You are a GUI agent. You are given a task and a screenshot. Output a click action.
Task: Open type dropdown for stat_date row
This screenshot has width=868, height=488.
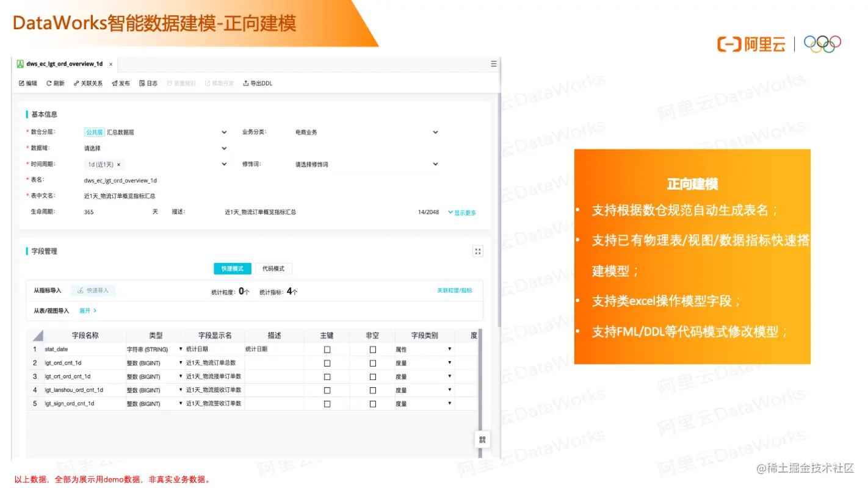click(x=181, y=349)
